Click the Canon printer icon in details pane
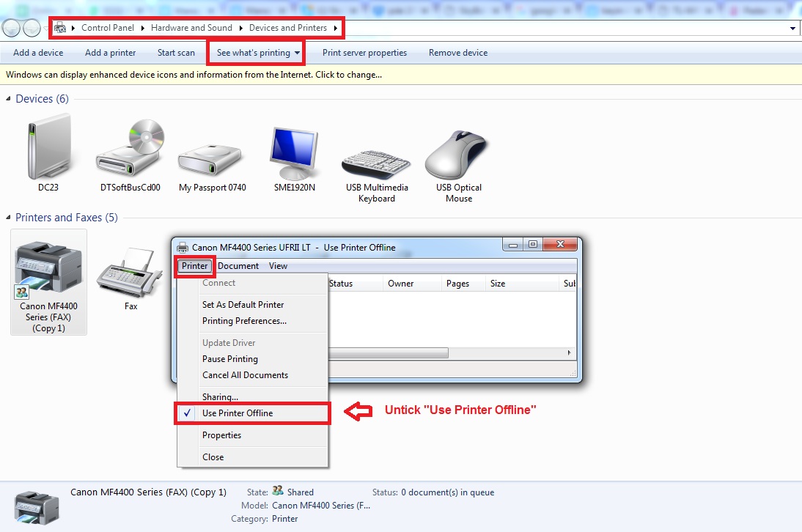 tap(37, 508)
